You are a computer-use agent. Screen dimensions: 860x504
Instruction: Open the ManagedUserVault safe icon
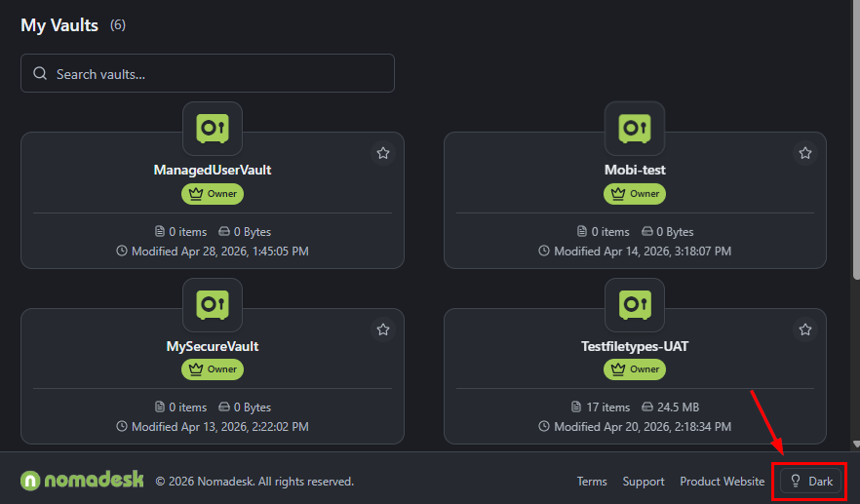pyautogui.click(x=212, y=128)
